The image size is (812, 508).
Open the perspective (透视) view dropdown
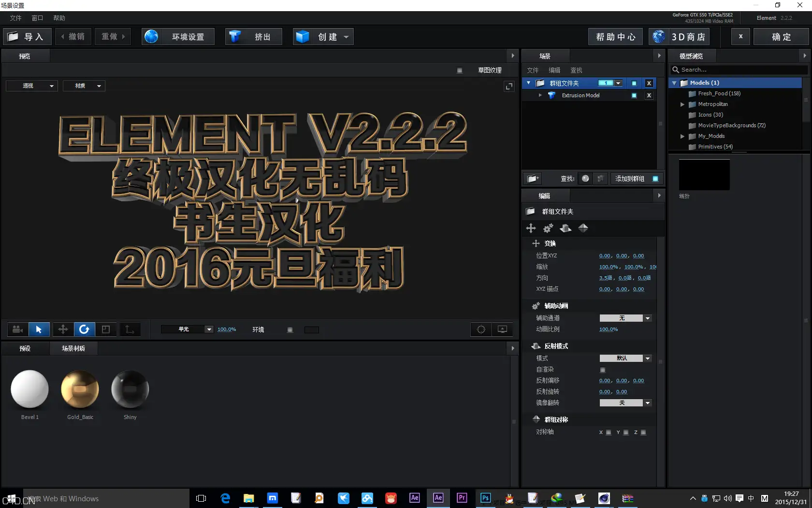tap(32, 86)
